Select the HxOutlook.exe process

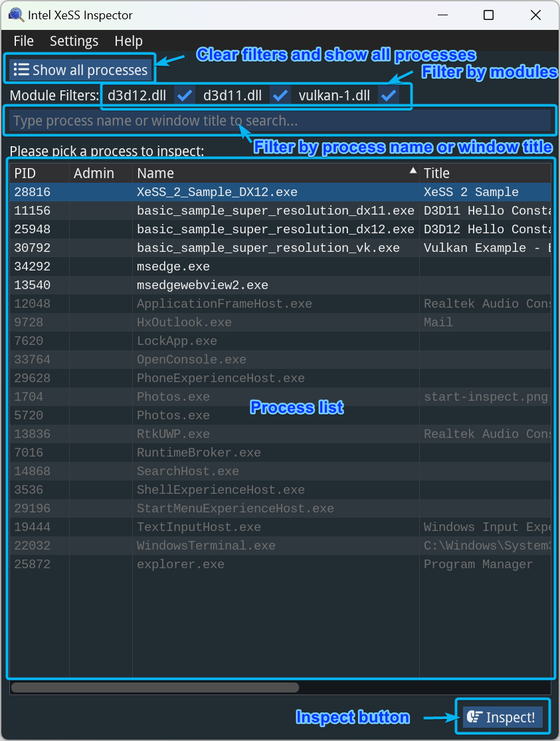(280, 322)
